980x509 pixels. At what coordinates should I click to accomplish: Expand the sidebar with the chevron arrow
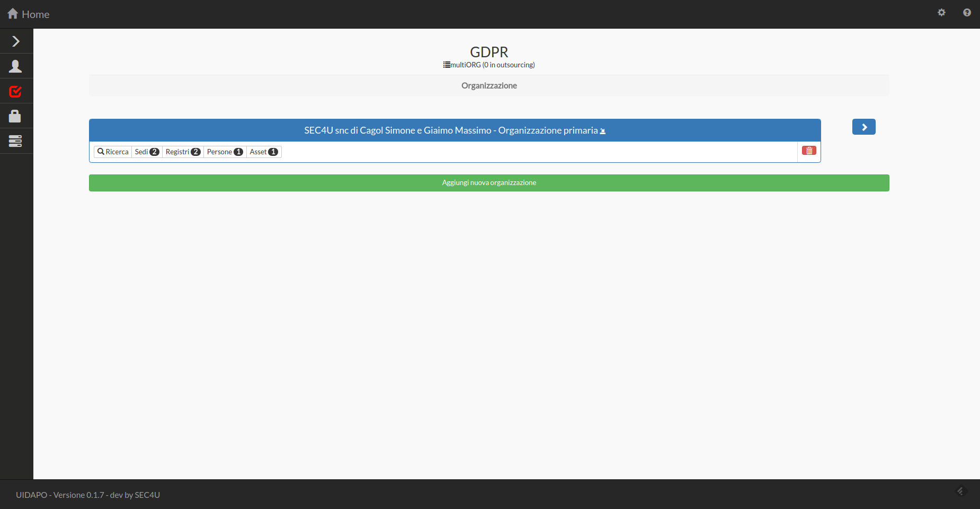[x=16, y=41]
